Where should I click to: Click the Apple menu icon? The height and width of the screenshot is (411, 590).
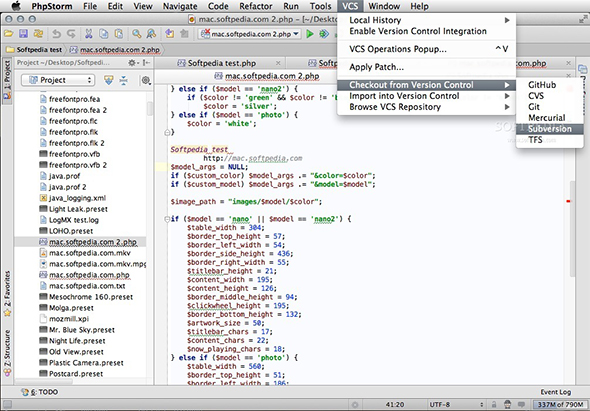coord(16,6)
